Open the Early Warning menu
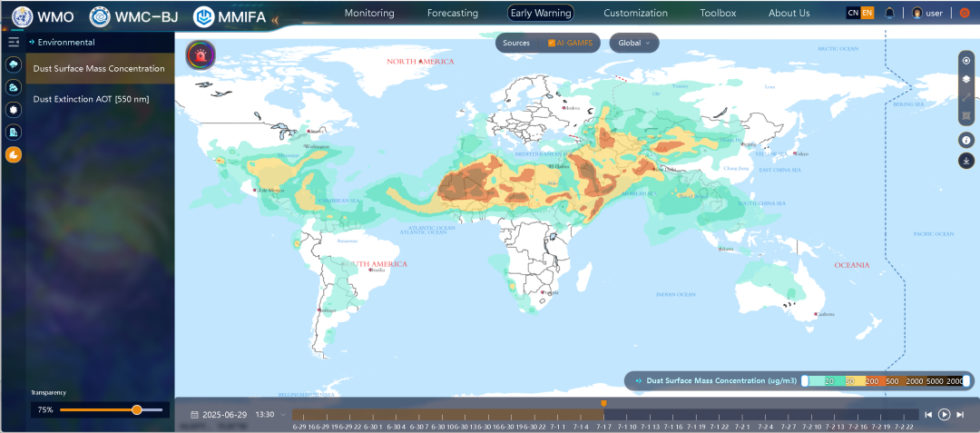980x433 pixels. (541, 13)
